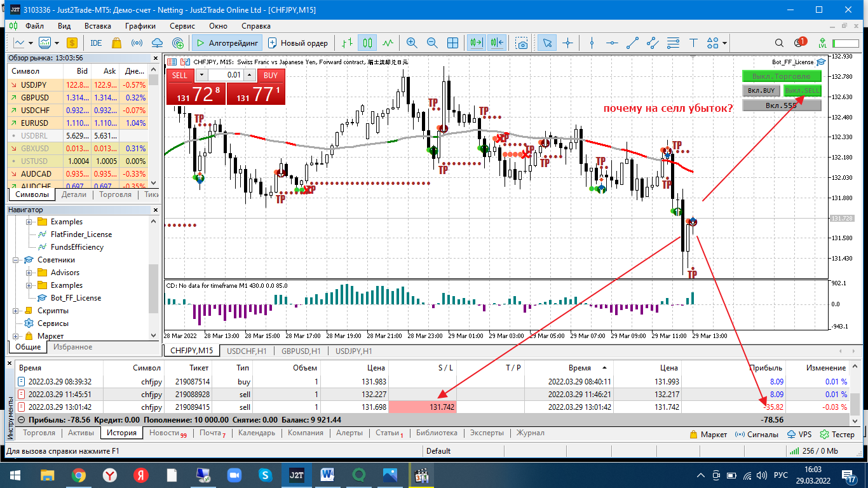Open Microsoft Word from the taskbar
The height and width of the screenshot is (488, 868).
click(x=328, y=475)
